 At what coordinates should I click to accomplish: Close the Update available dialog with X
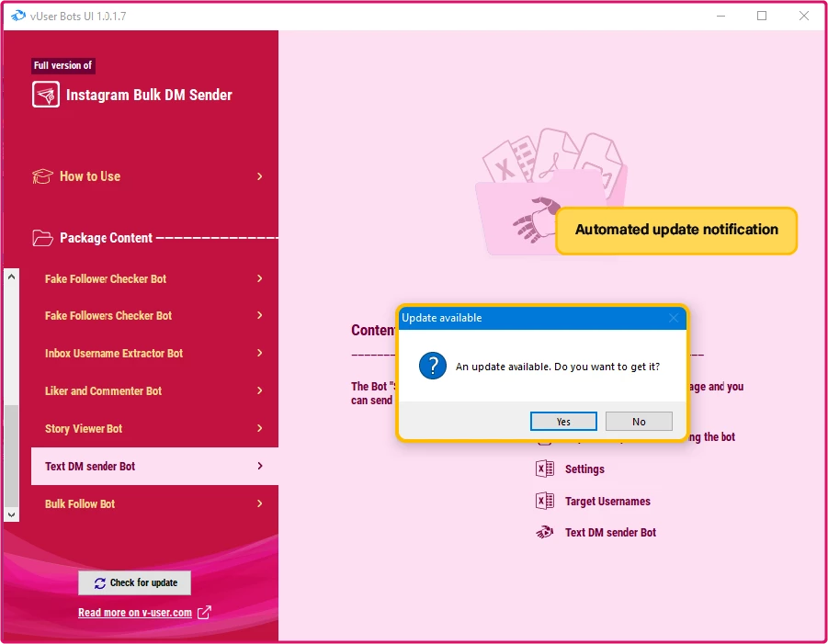point(674,318)
